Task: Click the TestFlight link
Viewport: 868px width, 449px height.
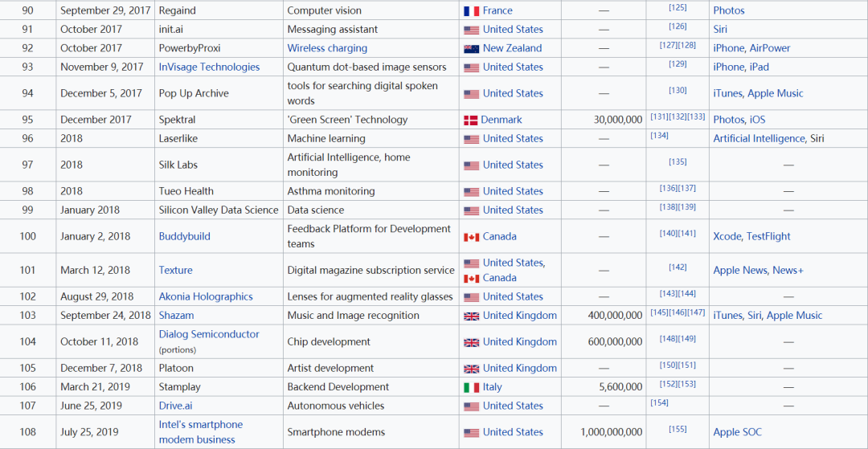Action: pos(768,236)
